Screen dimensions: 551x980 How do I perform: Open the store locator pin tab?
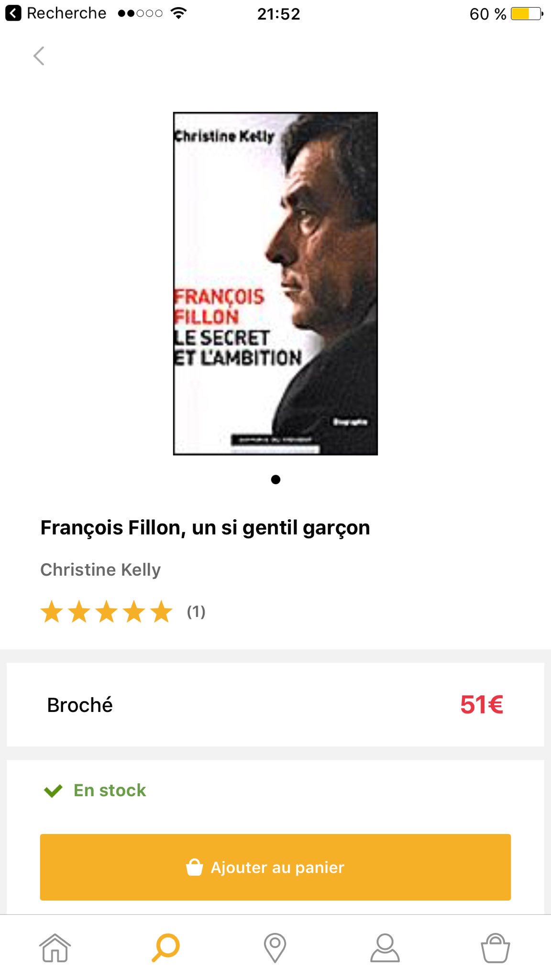click(275, 948)
